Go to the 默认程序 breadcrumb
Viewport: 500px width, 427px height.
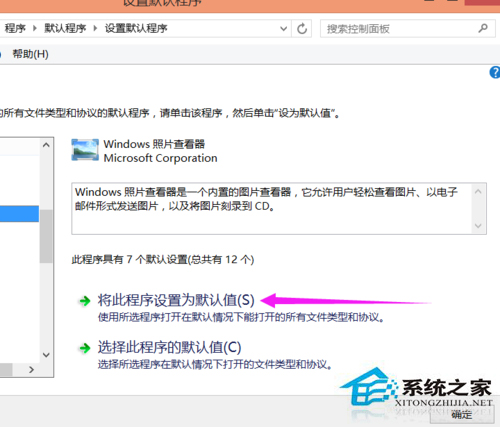pos(65,28)
